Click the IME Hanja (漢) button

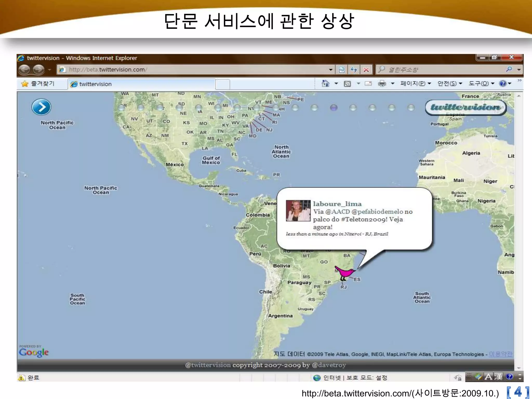[498, 377]
